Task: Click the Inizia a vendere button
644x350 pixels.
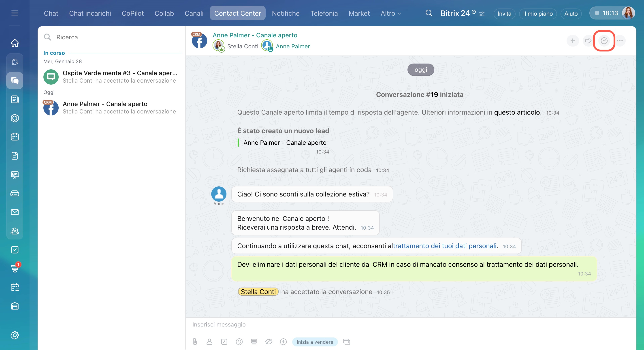Action: tap(314, 342)
